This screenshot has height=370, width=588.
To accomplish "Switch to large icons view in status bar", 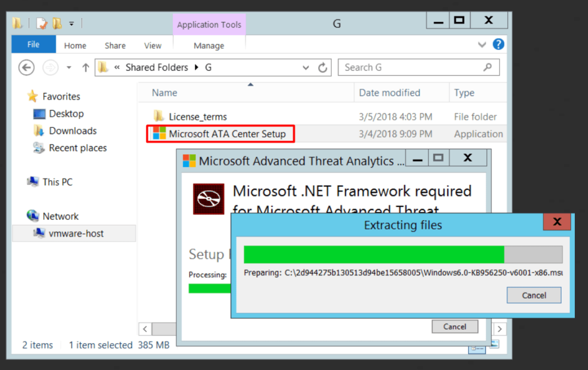I will click(494, 344).
